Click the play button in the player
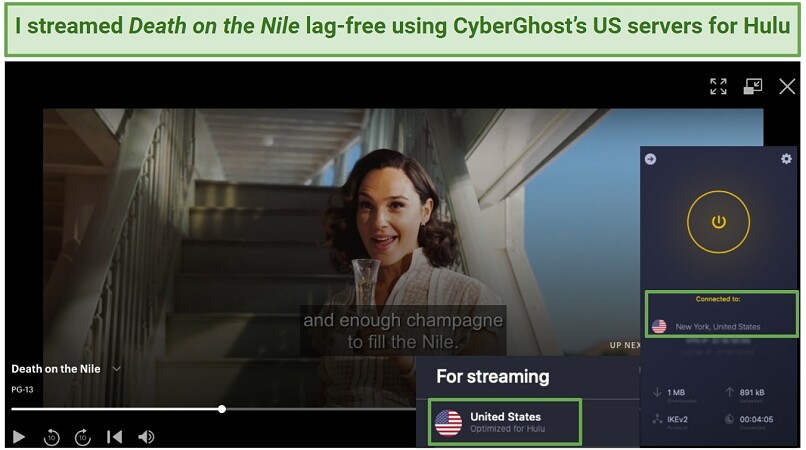Viewport: 806px width, 450px height. coord(19,437)
